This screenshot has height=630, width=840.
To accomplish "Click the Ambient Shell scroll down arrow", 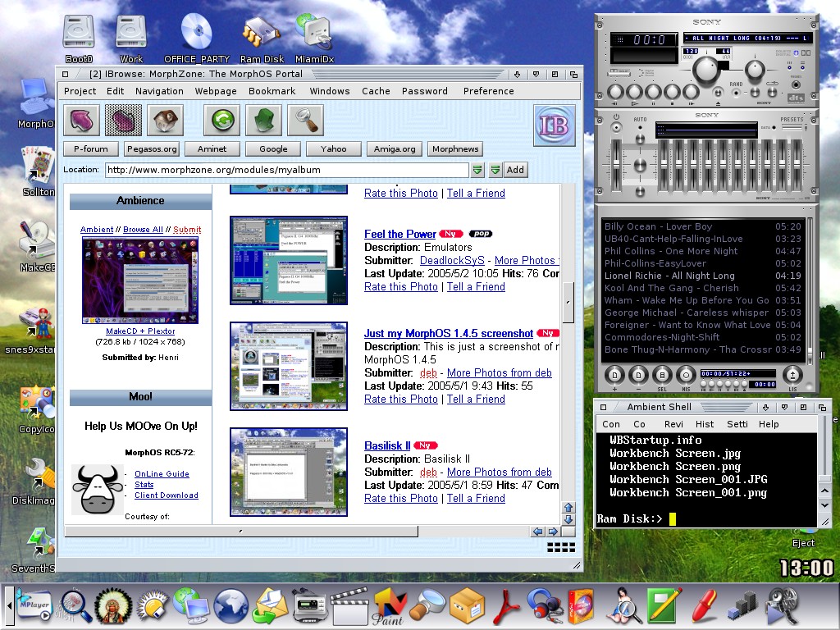I will pyautogui.click(x=825, y=504).
